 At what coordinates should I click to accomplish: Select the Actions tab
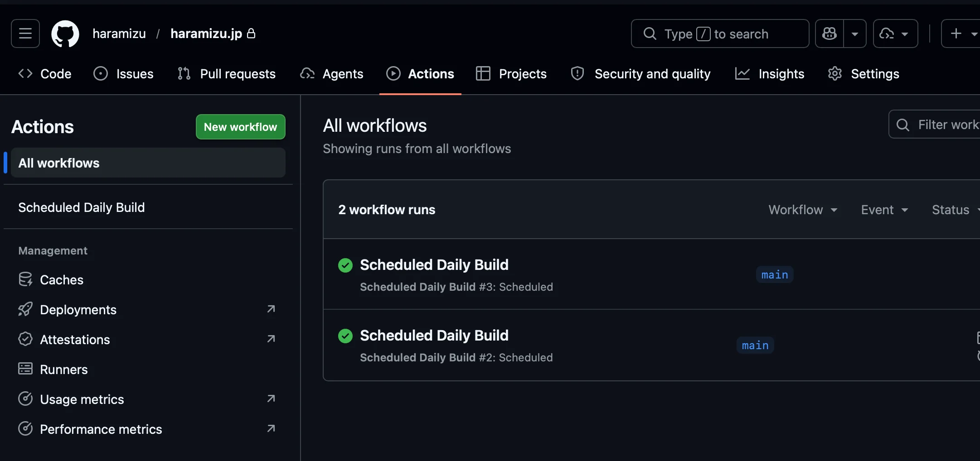pyautogui.click(x=420, y=74)
